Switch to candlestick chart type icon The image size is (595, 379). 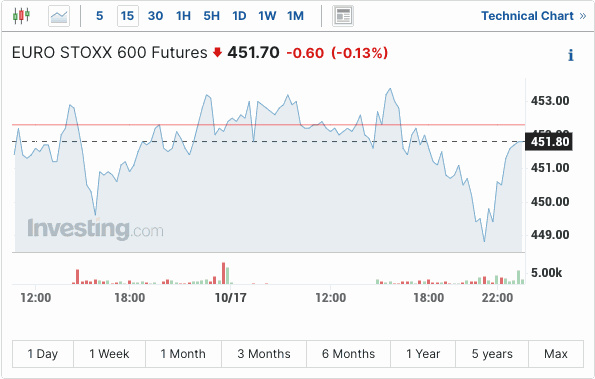point(21,16)
